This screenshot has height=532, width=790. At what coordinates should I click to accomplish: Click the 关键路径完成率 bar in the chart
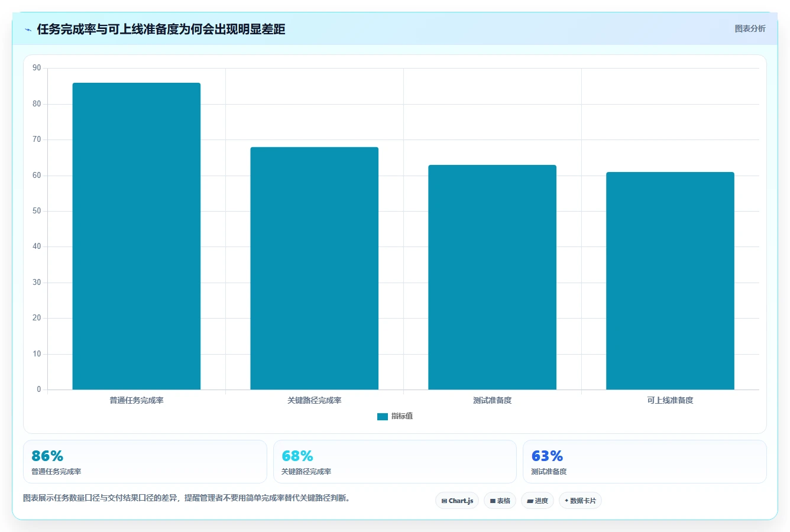tap(315, 268)
